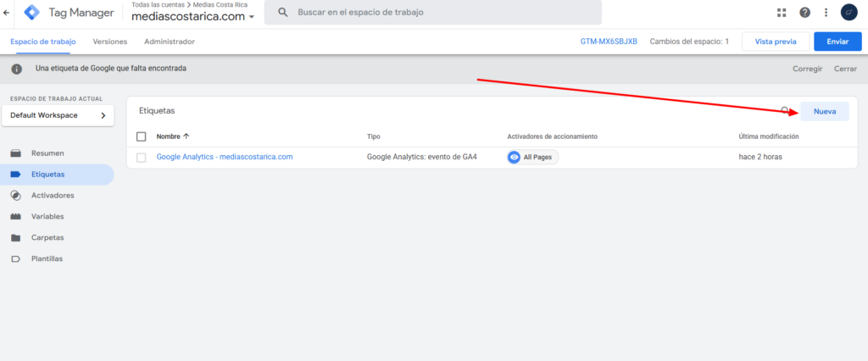Open the three-dot more options menu
The image size is (868, 361).
tap(826, 13)
